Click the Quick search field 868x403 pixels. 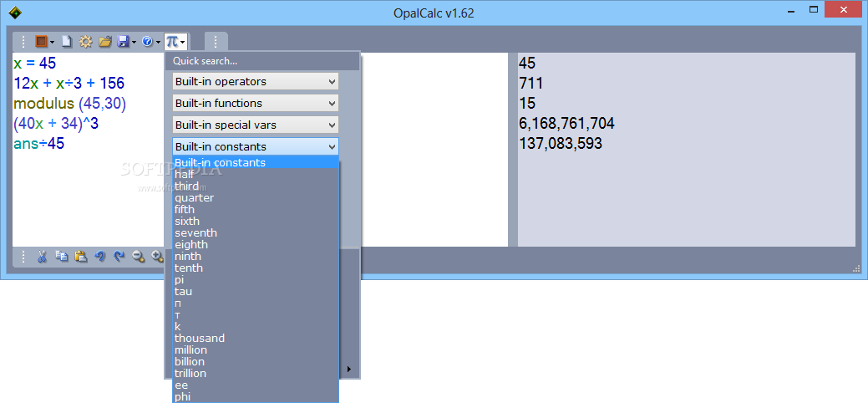coord(262,61)
